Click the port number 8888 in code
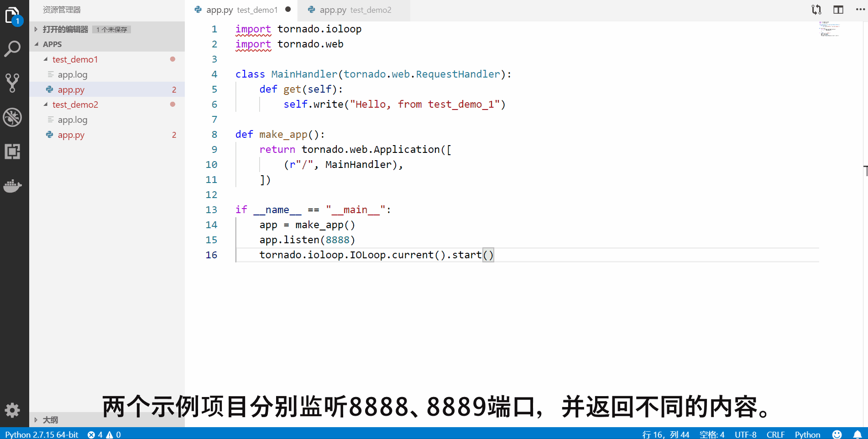 tap(337, 240)
